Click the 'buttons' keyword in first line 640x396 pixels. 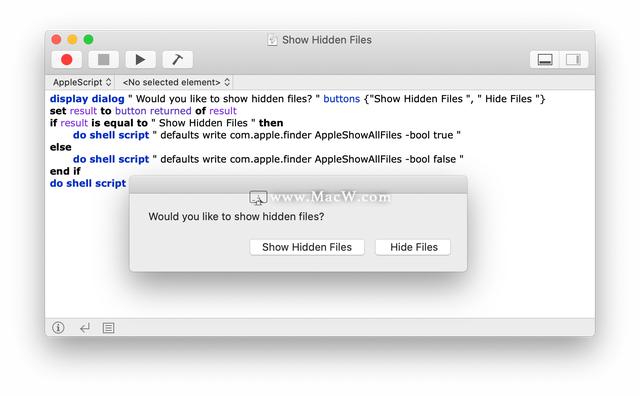342,99
